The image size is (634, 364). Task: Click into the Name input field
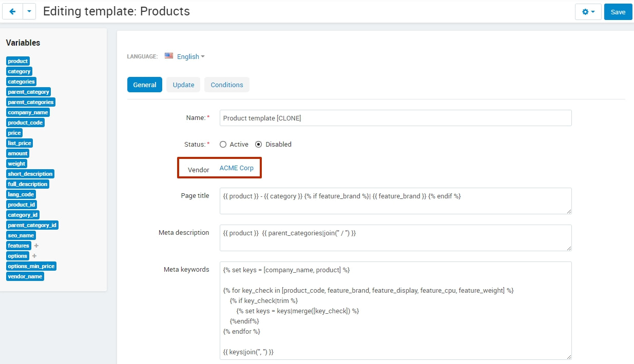click(x=395, y=118)
